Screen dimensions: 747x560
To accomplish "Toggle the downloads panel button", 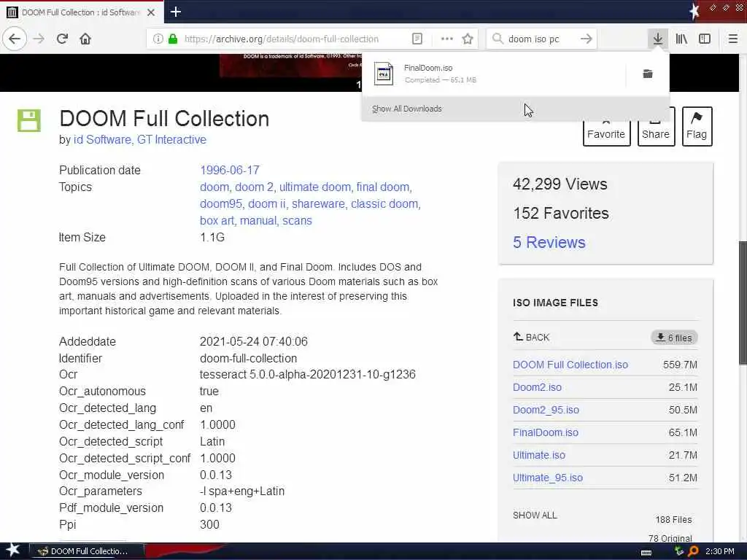I will click(658, 39).
